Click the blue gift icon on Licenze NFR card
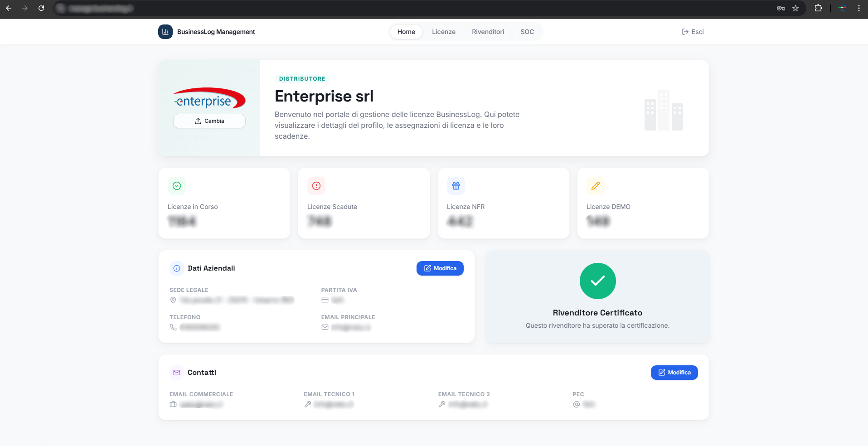This screenshot has height=446, width=868. (x=456, y=186)
